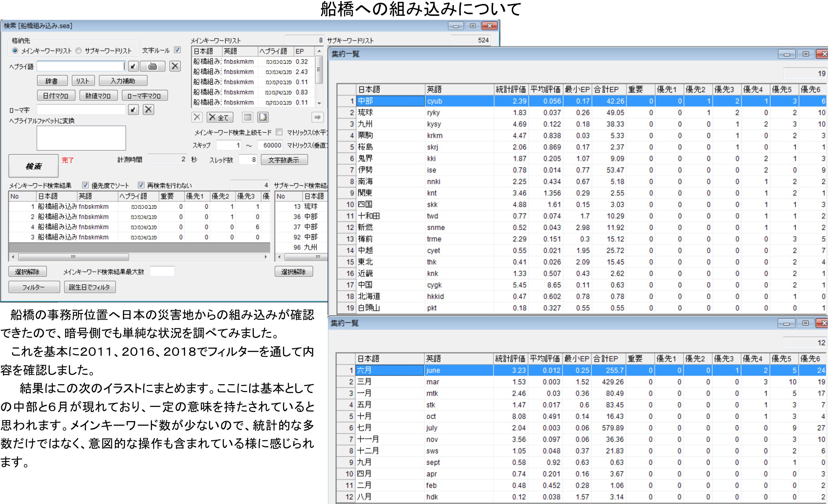
Task: Click the edit note icon under the keyword list
Action: pyautogui.click(x=263, y=117)
